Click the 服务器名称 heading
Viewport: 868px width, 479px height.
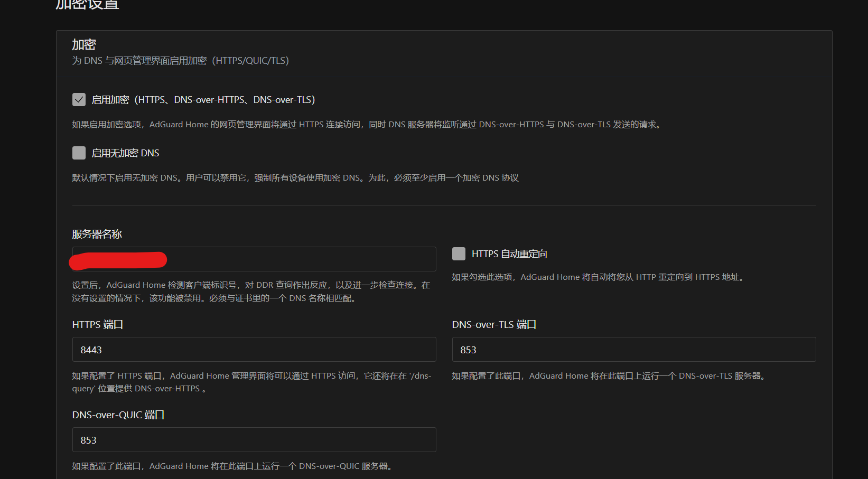click(x=97, y=234)
